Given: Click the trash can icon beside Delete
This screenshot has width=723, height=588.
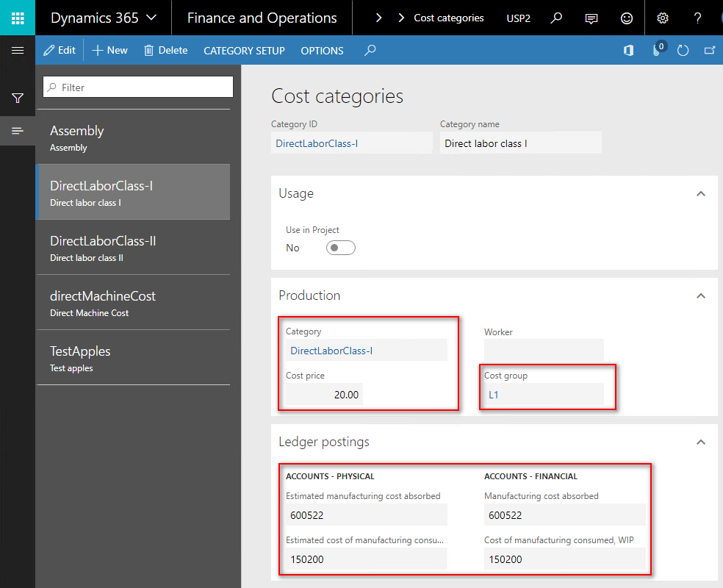Looking at the screenshot, I should coord(148,50).
